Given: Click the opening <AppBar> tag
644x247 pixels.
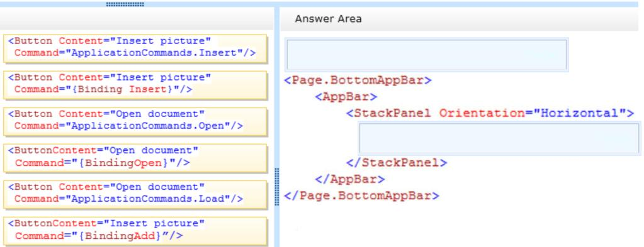Looking at the screenshot, I should [x=346, y=97].
